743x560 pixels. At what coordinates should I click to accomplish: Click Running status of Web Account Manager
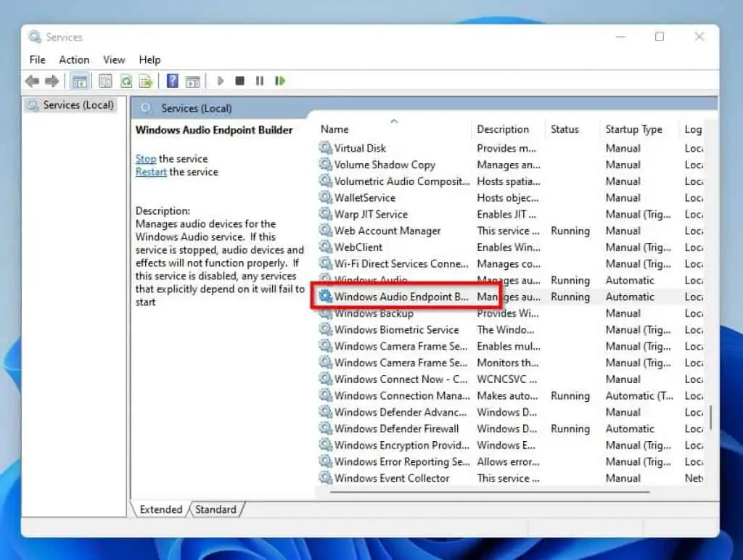point(570,231)
